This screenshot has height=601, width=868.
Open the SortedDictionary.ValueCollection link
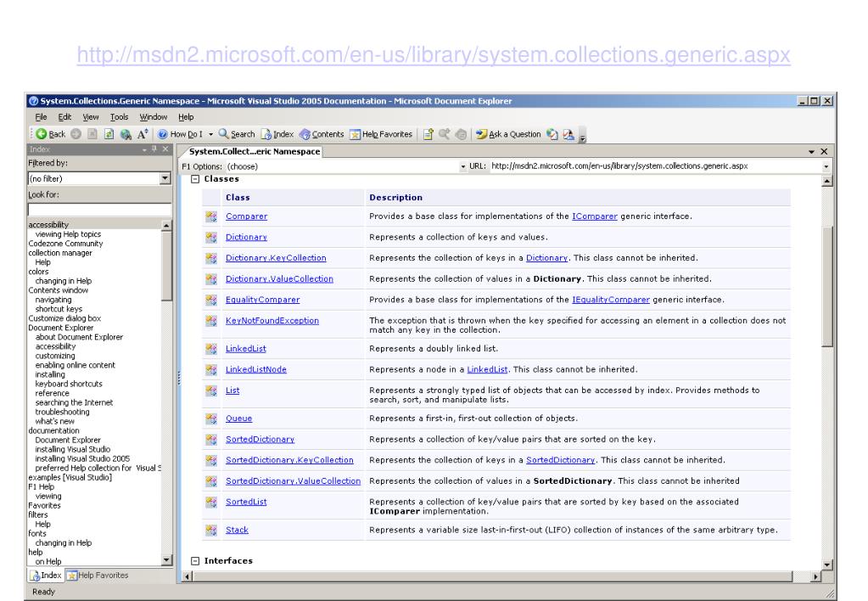coord(293,480)
